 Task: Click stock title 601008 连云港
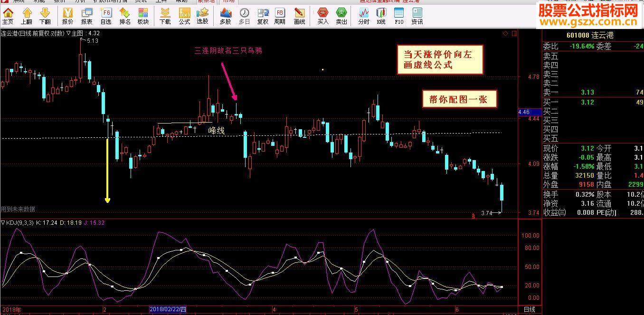[590, 35]
